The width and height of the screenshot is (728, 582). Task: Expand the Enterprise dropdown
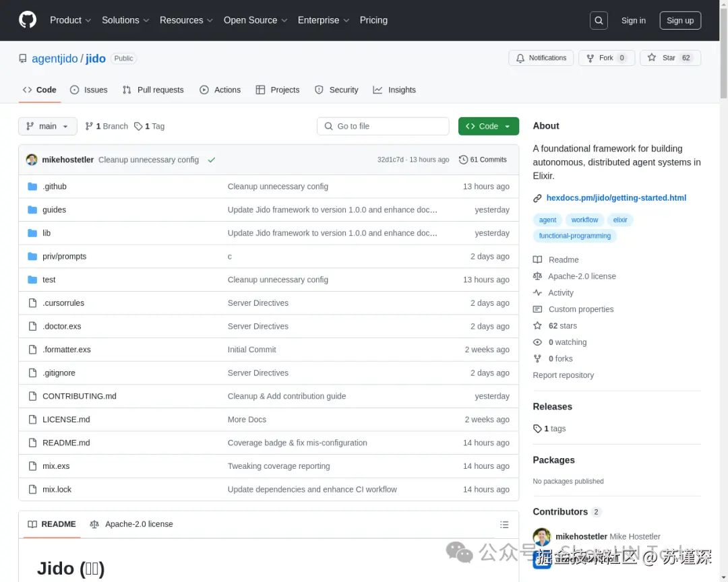(x=323, y=20)
